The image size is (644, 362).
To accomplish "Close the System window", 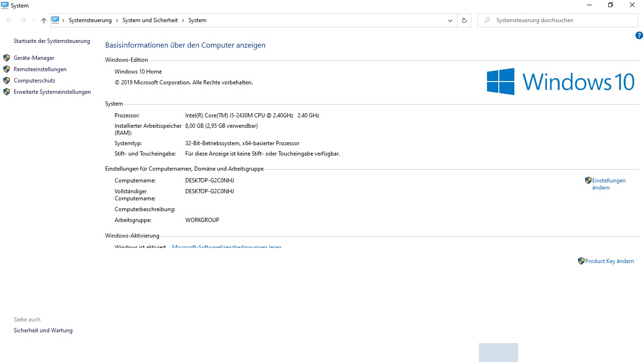I will [632, 5].
